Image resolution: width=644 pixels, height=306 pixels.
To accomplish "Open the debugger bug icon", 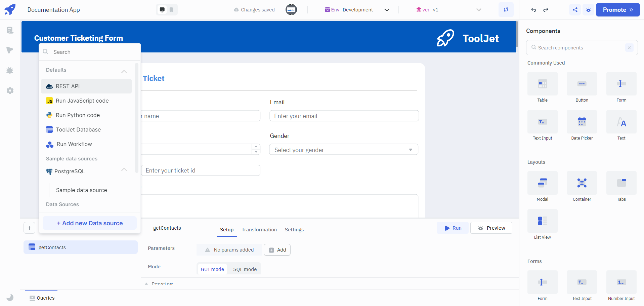I will pos(10,70).
